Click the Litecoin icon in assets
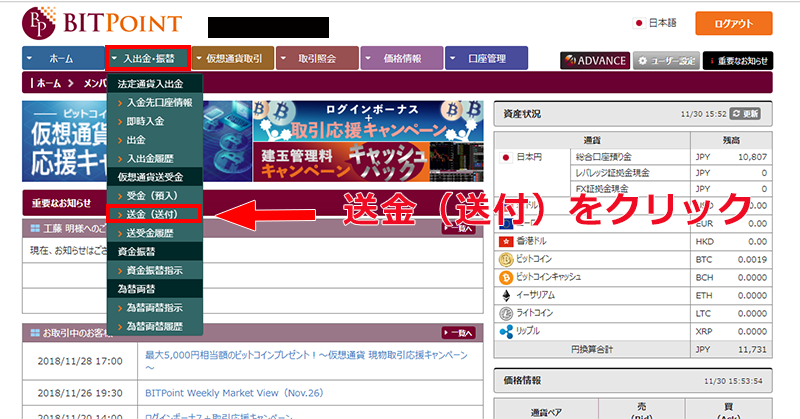 point(506,313)
